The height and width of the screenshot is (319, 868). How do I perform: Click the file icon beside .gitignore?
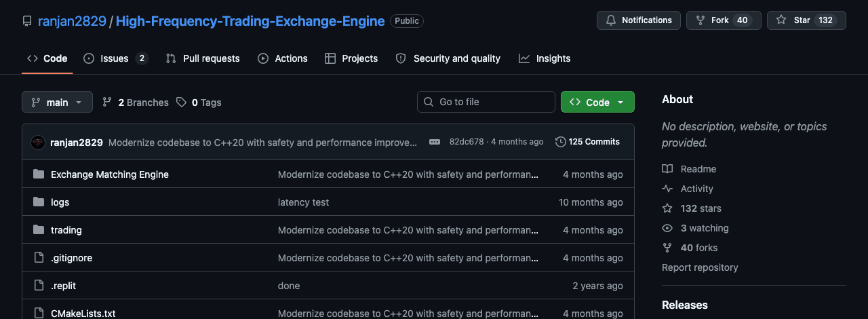[x=39, y=258]
